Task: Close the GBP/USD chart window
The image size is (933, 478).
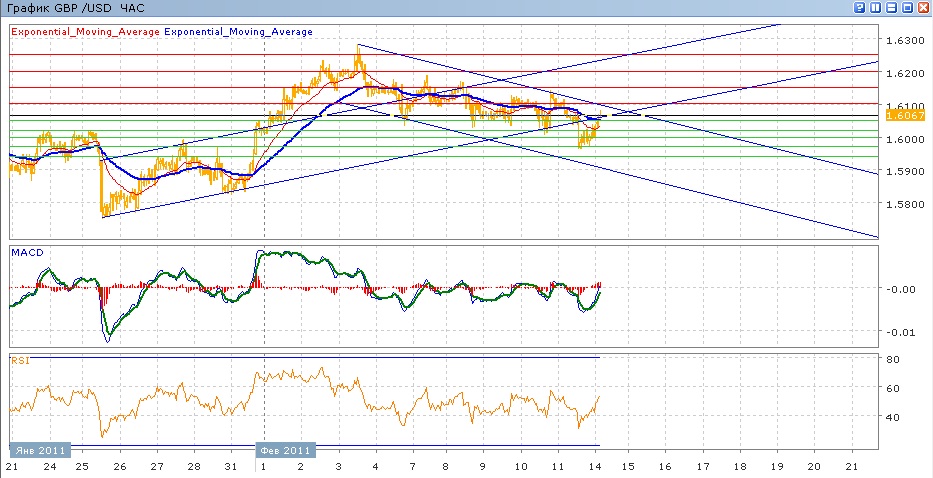Action: (x=924, y=7)
